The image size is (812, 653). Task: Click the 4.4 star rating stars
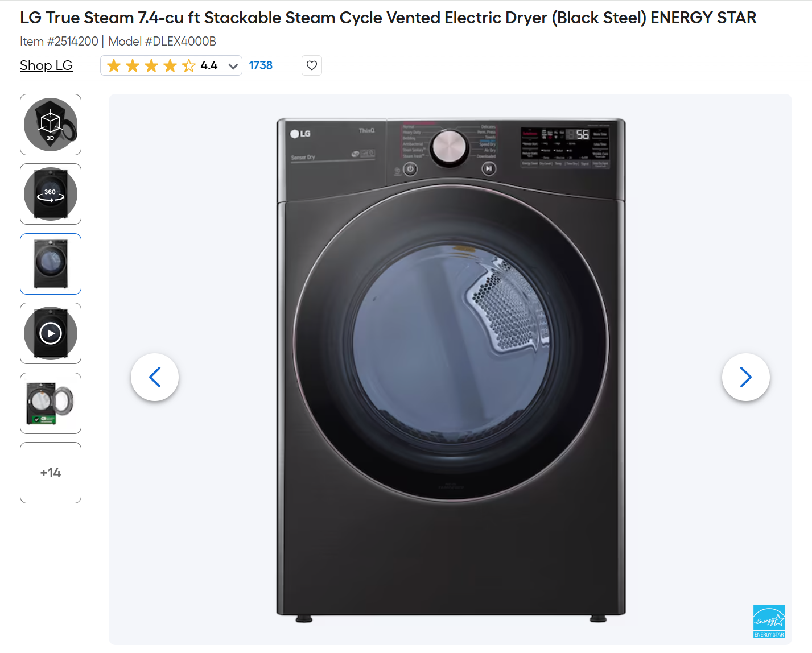click(x=151, y=65)
